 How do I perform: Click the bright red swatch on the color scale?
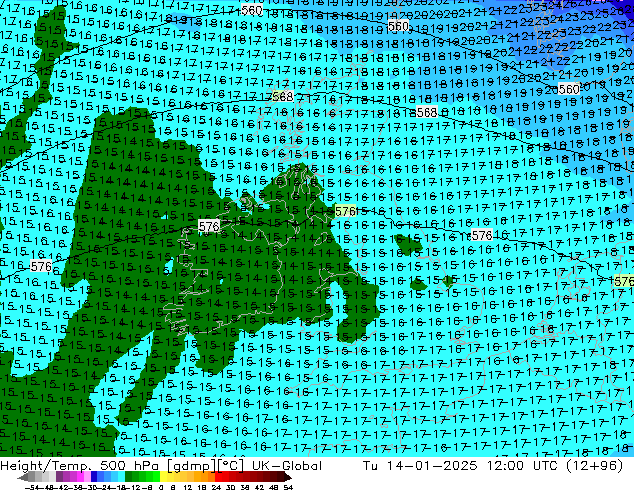tap(218, 477)
